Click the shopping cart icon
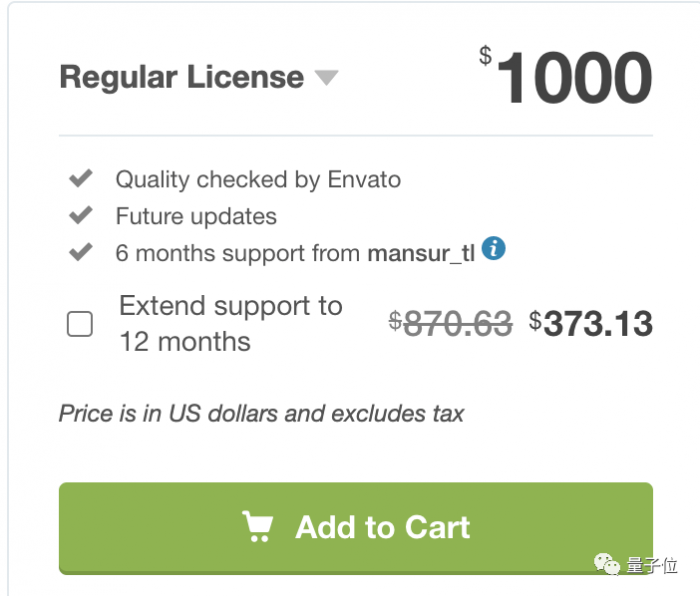 pyautogui.click(x=258, y=526)
